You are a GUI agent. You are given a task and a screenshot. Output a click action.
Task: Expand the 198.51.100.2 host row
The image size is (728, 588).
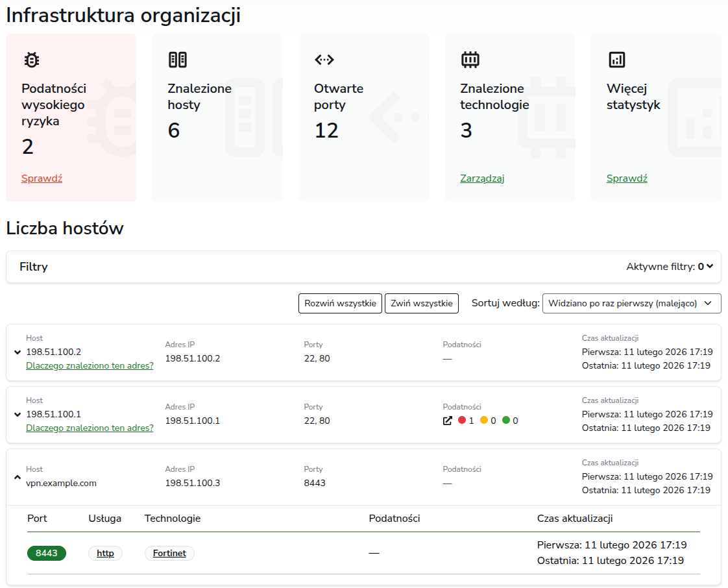click(17, 352)
